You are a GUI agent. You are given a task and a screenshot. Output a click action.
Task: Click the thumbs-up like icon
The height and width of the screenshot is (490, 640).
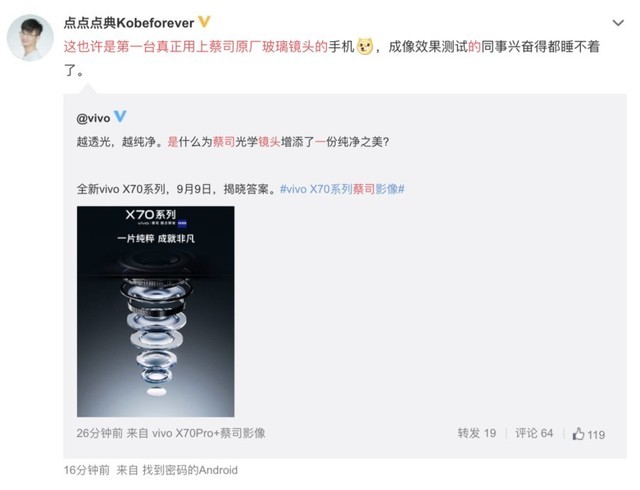pyautogui.click(x=578, y=434)
